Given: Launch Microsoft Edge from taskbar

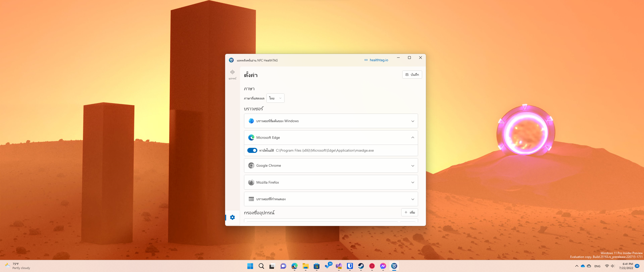Looking at the screenshot, I should tap(294, 266).
